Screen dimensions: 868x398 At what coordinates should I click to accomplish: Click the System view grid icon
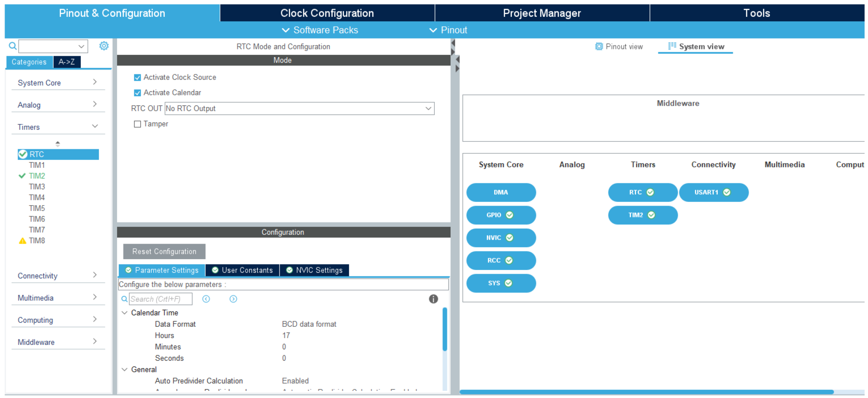[672, 46]
